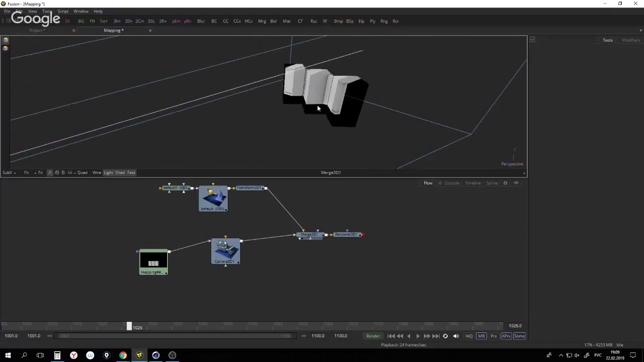The height and width of the screenshot is (362, 644).
Task: Toggle Wire wireframe display
Action: pos(97,172)
